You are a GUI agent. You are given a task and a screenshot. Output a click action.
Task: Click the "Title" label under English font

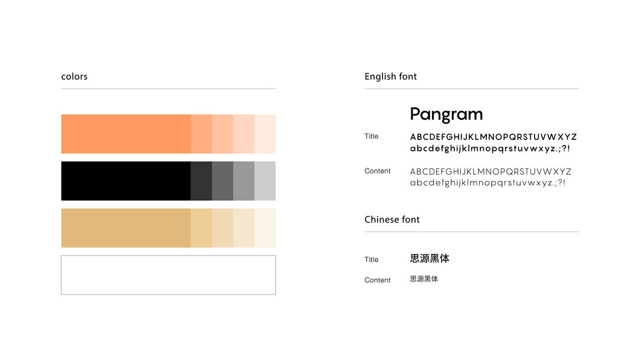(372, 136)
